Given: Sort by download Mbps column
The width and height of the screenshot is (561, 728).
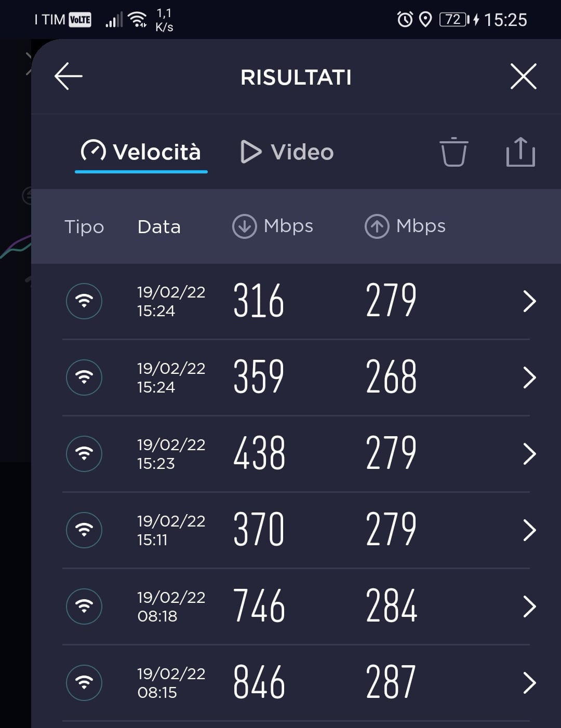Looking at the screenshot, I should [x=273, y=226].
